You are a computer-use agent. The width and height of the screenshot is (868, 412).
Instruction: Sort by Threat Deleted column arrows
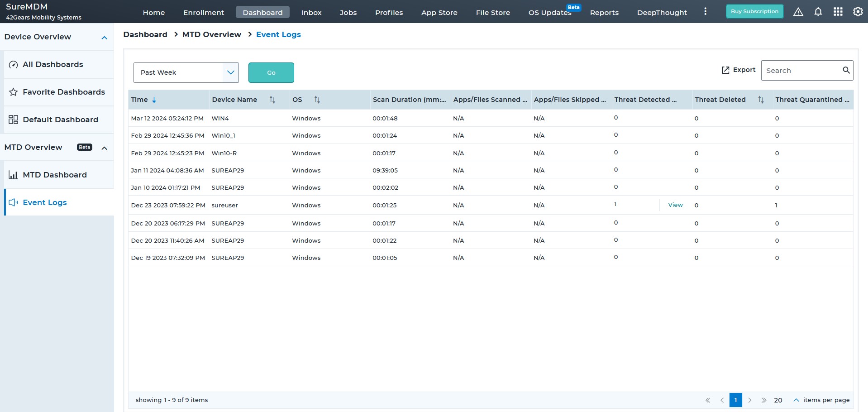pos(761,100)
